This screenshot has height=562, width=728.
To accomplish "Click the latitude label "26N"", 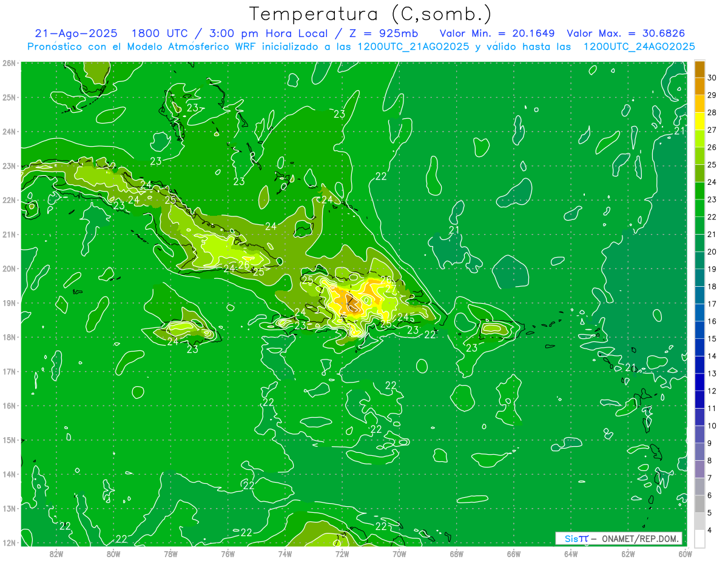I will pyautogui.click(x=9, y=63).
